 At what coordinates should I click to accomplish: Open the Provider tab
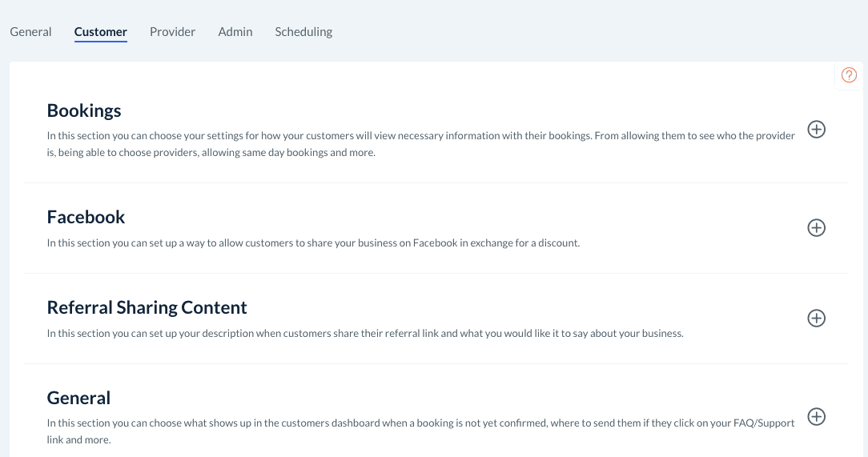pyautogui.click(x=172, y=32)
